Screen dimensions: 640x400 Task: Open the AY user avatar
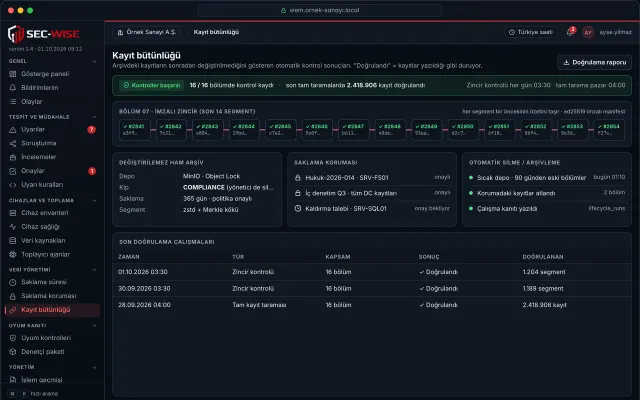588,32
